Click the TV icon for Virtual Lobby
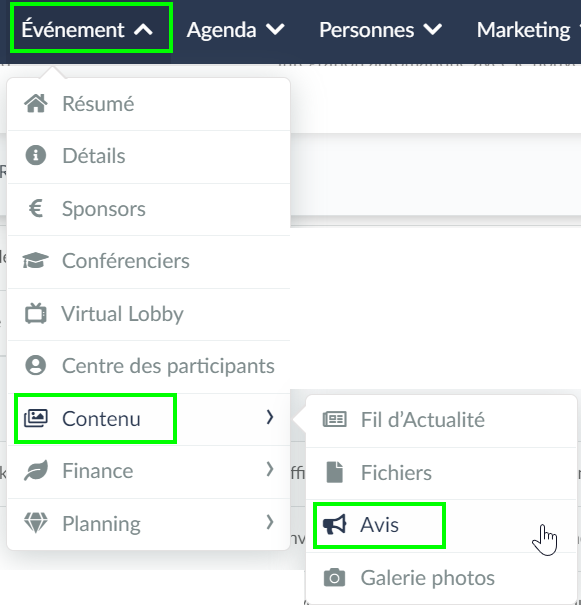This screenshot has width=581, height=605. (36, 313)
